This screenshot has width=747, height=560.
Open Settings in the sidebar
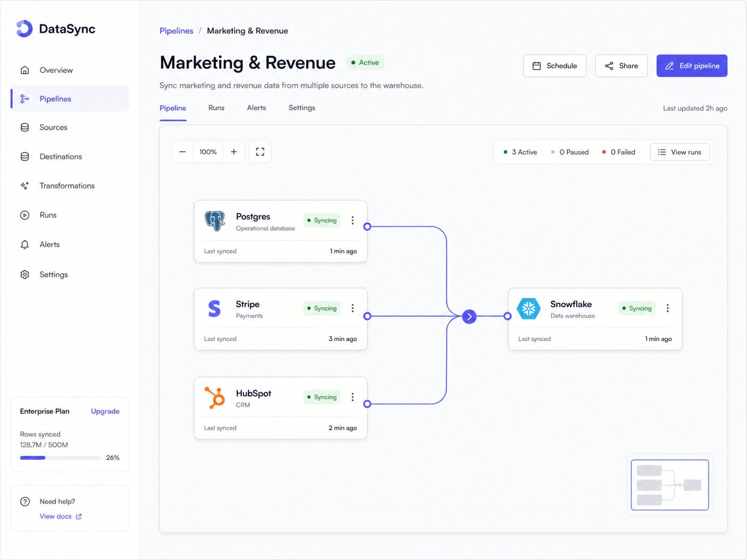click(70, 275)
